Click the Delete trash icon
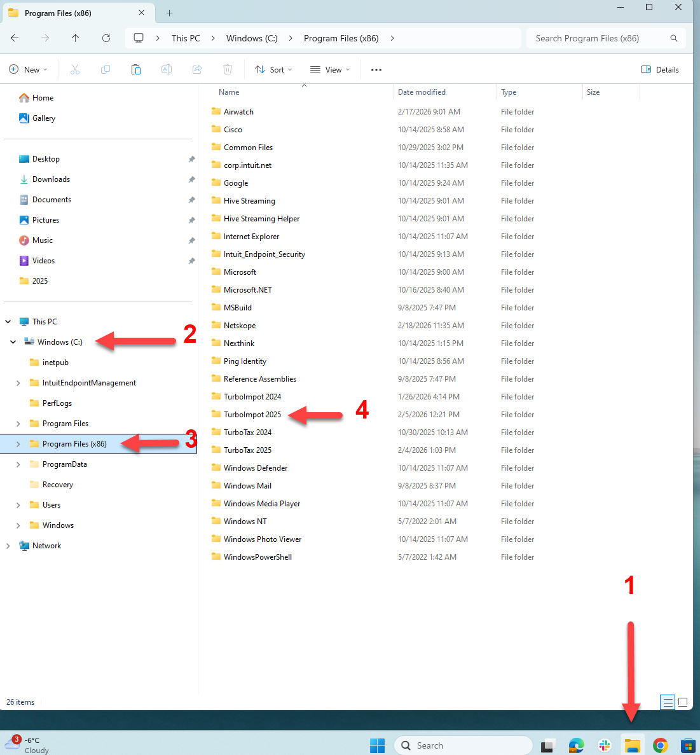 [228, 70]
